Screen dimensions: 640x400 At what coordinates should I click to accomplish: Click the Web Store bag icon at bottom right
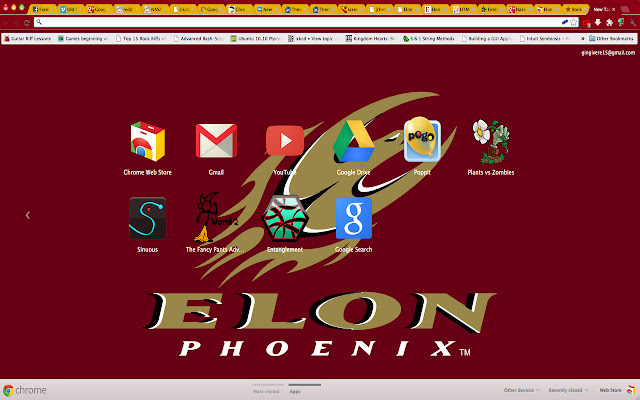coord(631,390)
